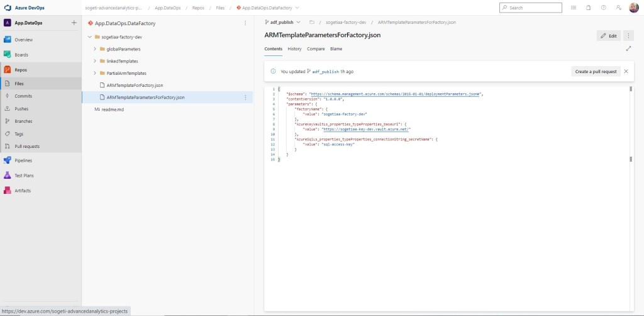
Task: Collapse the sogetiaa-factory-dev folder
Action: 89,37
